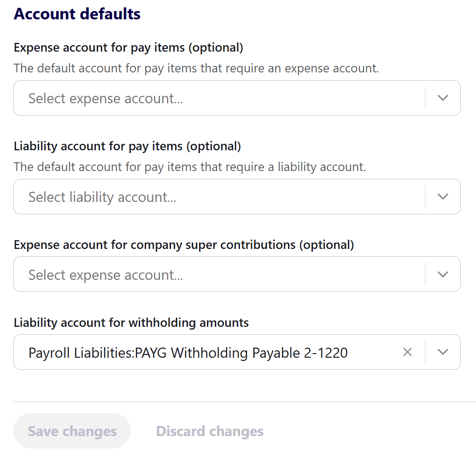476x461 pixels.
Task: Open chevron for pay items expense account
Action: 443,98
